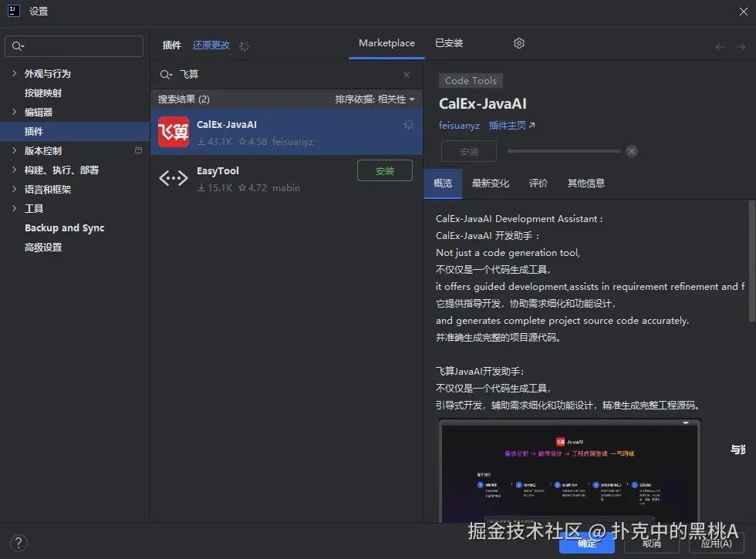The height and width of the screenshot is (559, 756).
Task: Click the CalEx-JavaAI plugin logo
Action: coord(174,132)
